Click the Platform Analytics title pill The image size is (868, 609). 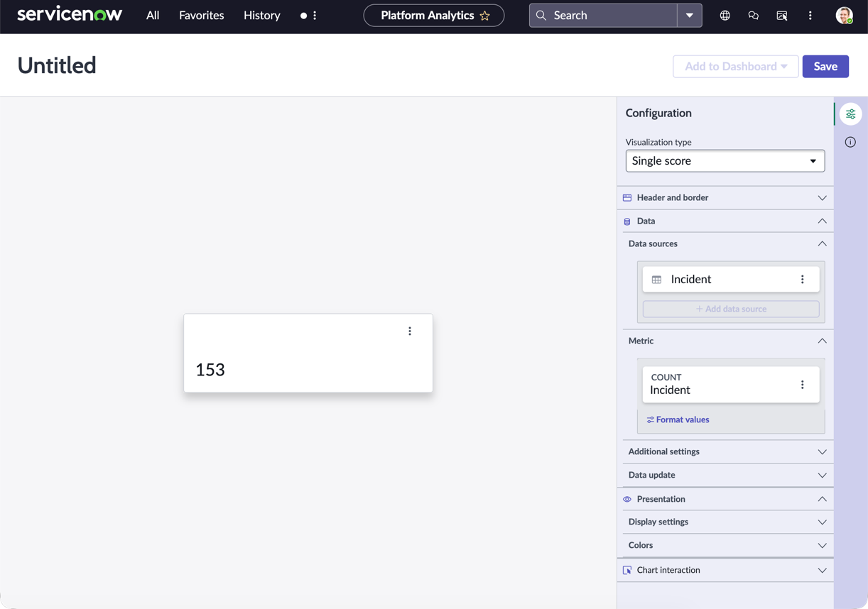click(x=434, y=15)
